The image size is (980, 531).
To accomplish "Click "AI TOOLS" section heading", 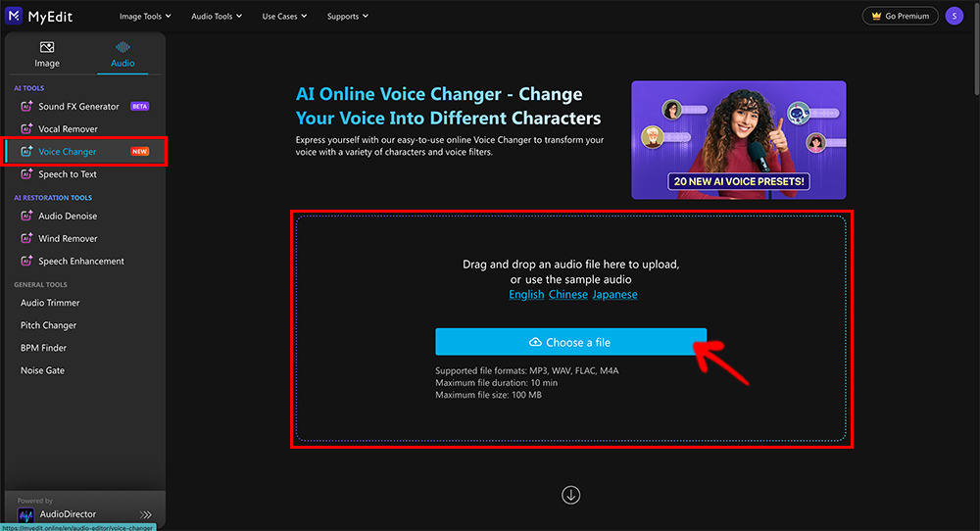I will (28, 88).
